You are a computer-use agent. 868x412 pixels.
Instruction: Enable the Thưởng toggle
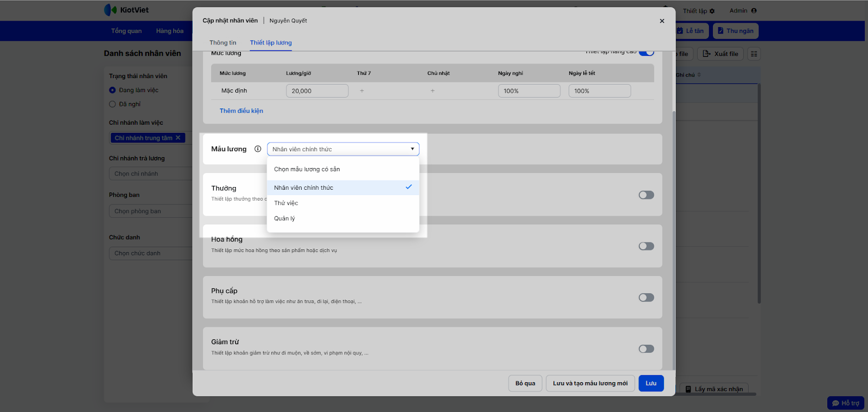coord(646,195)
